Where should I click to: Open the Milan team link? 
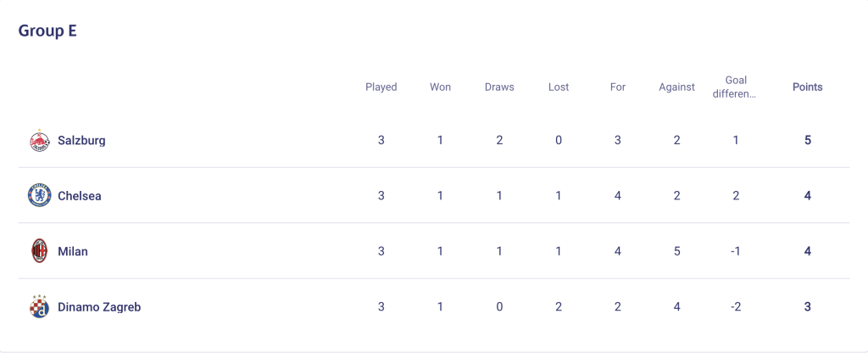click(73, 251)
